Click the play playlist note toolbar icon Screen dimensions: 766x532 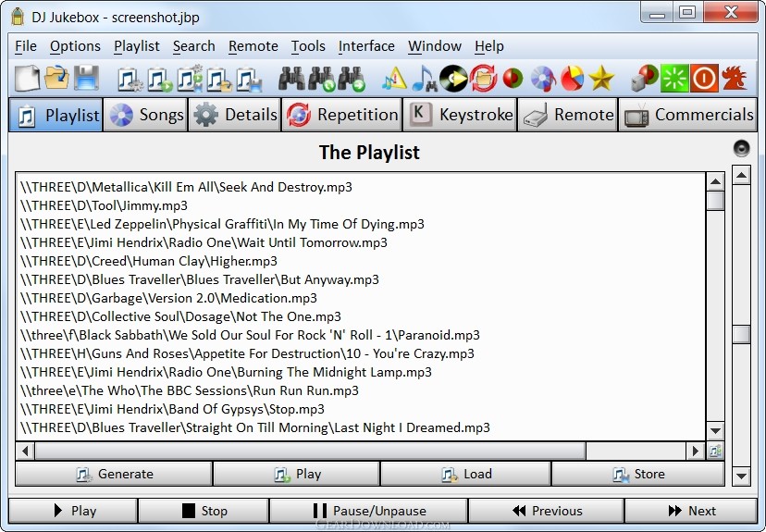click(x=160, y=80)
